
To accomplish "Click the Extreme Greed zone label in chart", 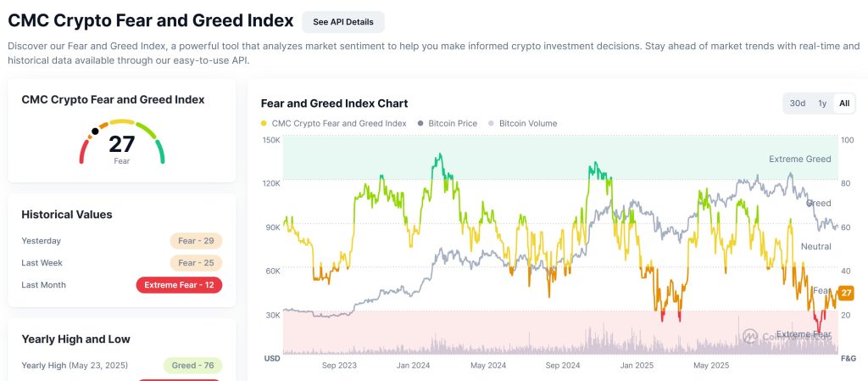I will (799, 159).
